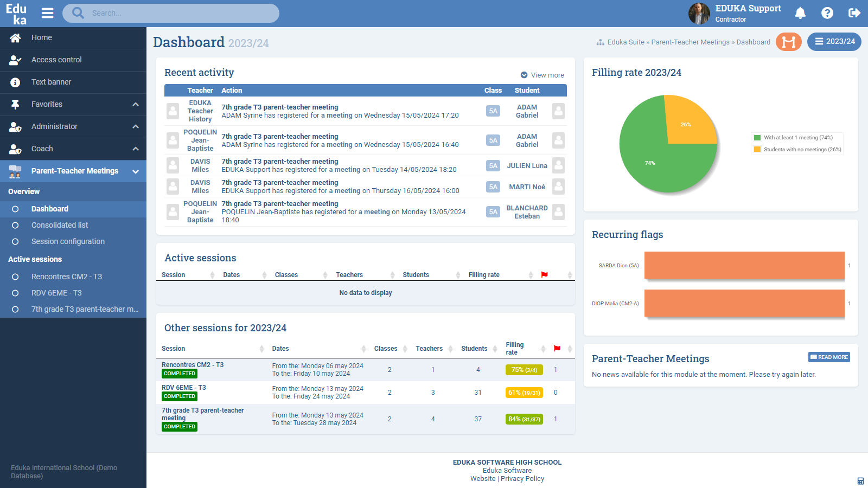Open the notifications bell icon

pyautogui.click(x=801, y=13)
